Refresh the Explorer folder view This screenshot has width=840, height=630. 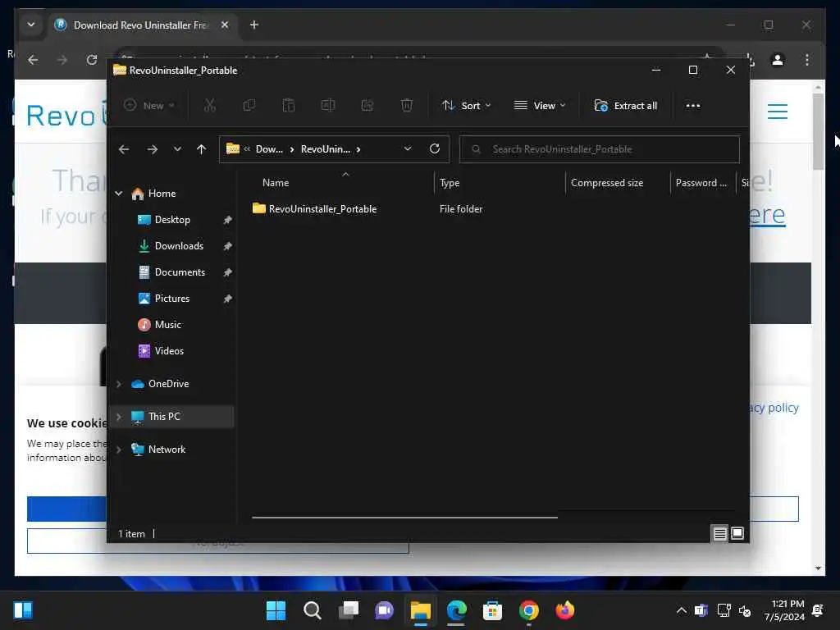click(x=435, y=149)
